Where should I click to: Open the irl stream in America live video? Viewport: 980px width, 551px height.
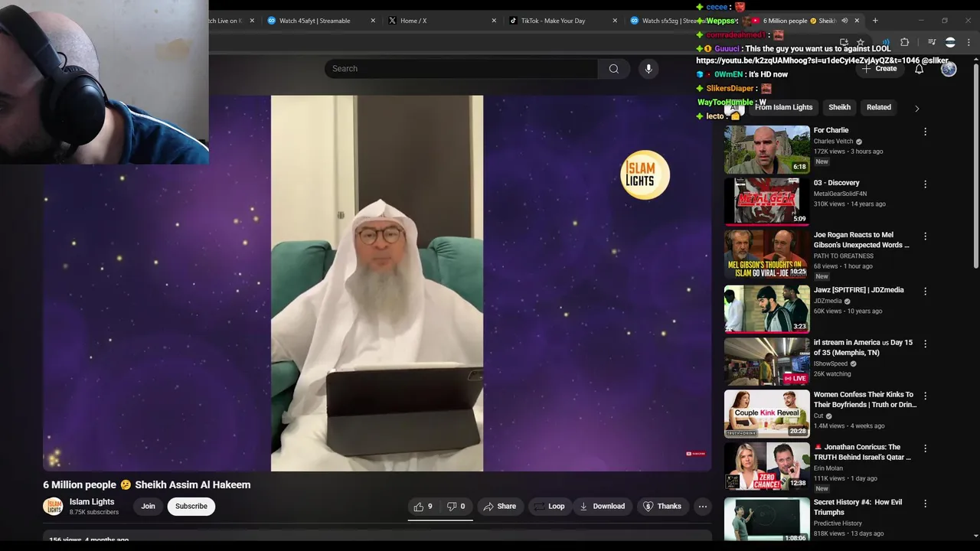tap(766, 361)
